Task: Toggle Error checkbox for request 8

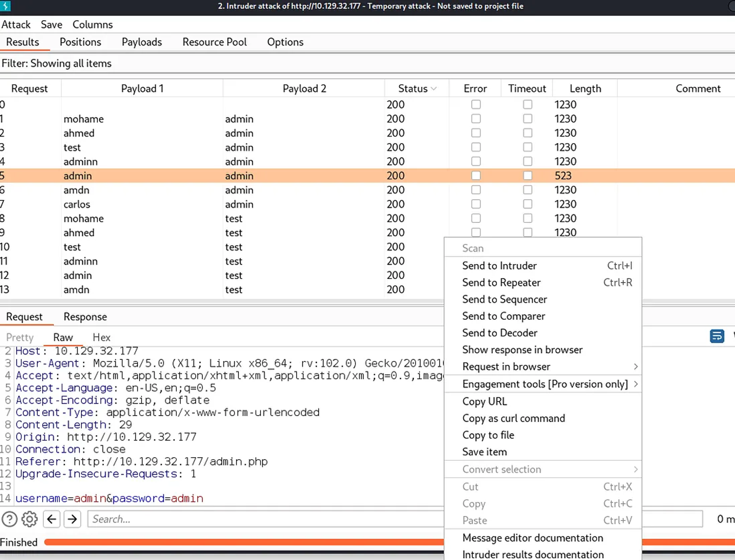Action: [x=476, y=218]
